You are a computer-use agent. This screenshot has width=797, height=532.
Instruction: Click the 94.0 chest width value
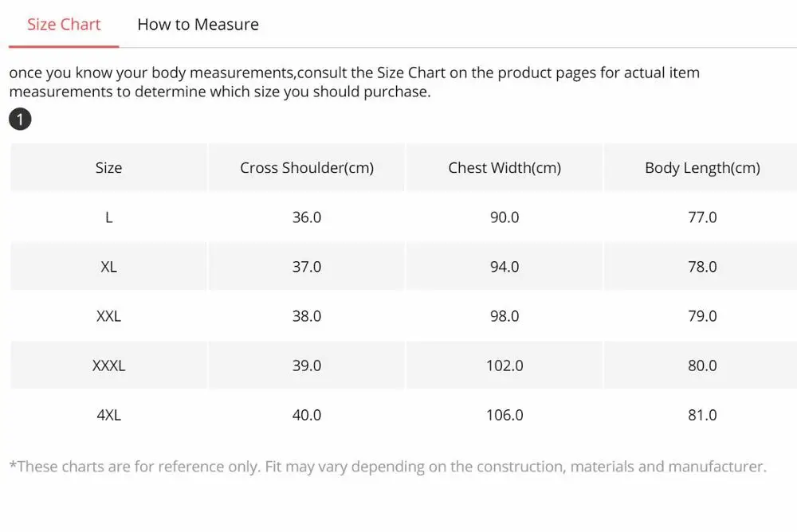tap(505, 267)
